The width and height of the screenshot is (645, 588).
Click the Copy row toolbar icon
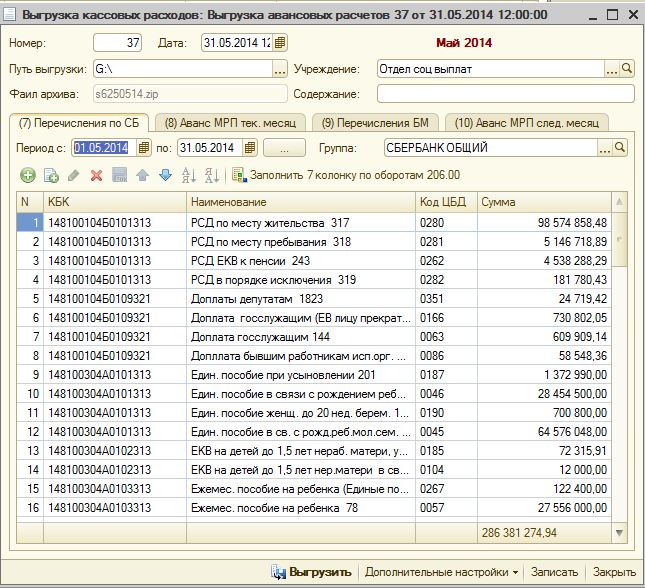pyautogui.click(x=50, y=175)
